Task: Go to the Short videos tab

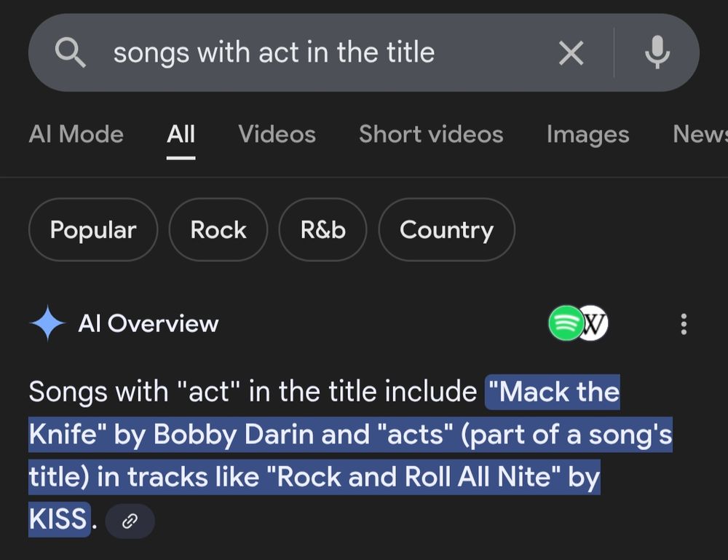Action: coord(431,134)
